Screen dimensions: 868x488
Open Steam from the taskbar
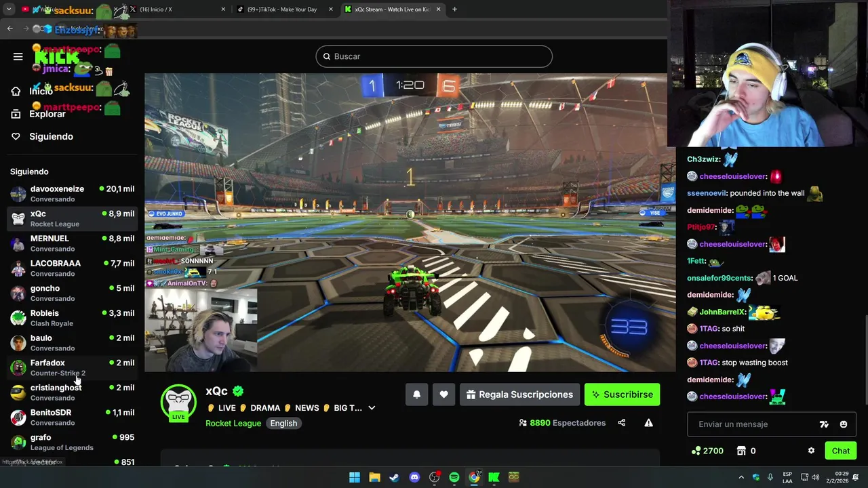394,477
